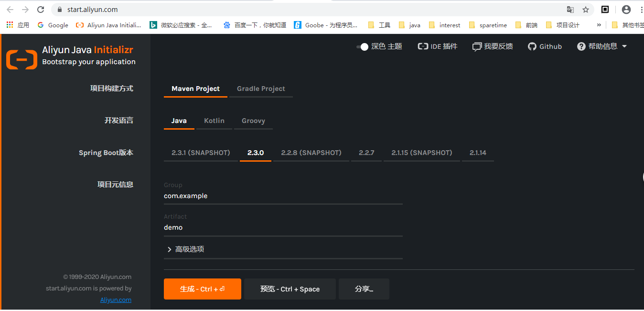Open the apps grid bookmark
644x311 pixels.
(x=18, y=25)
